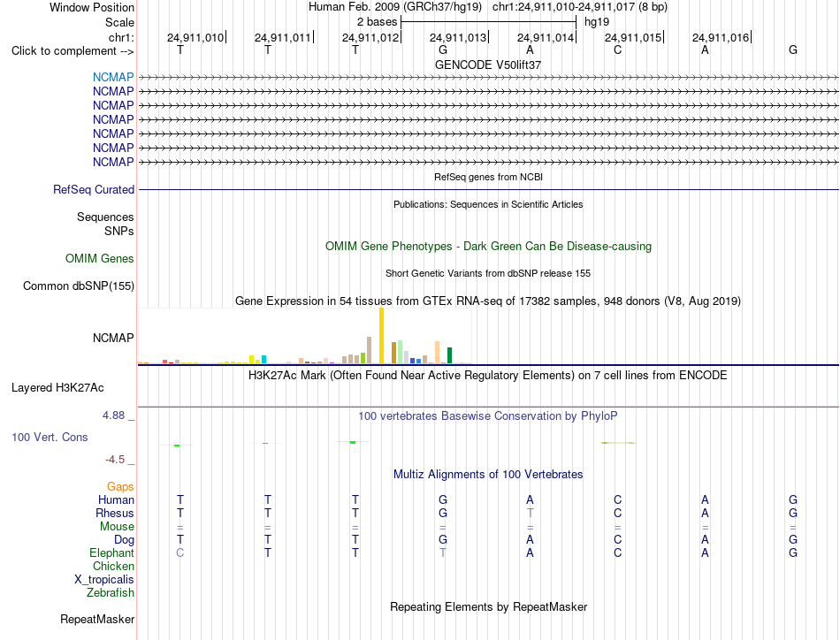Click the '2 bases' scale bar label
This screenshot has height=640, width=840.
378,22
